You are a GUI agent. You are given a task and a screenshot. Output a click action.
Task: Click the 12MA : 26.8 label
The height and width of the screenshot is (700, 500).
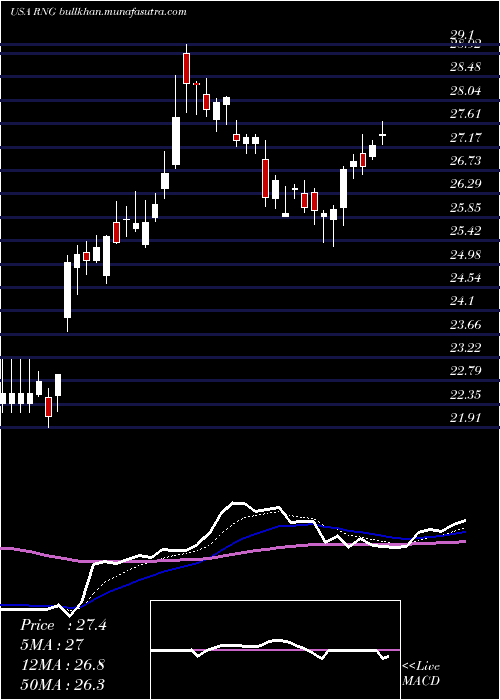click(x=62, y=664)
